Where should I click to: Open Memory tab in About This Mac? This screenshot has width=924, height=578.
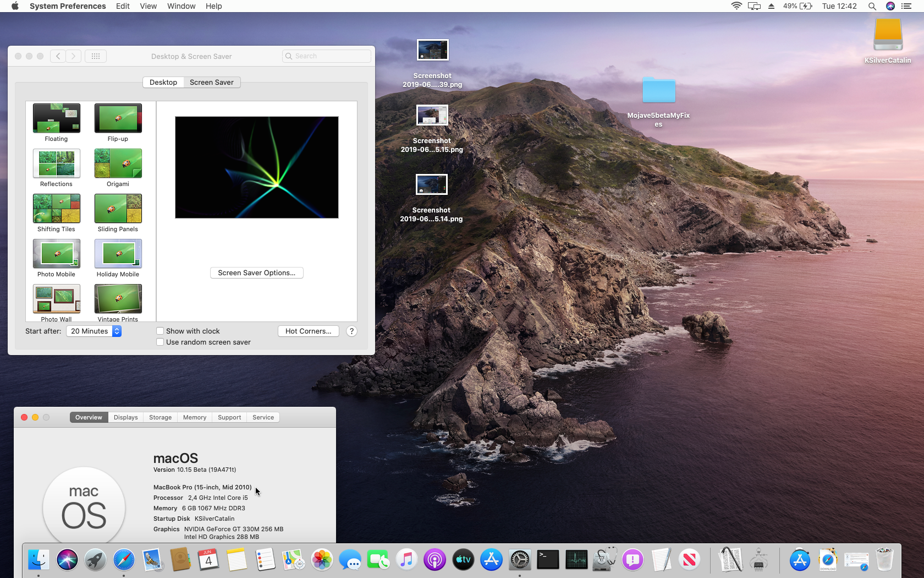(195, 417)
